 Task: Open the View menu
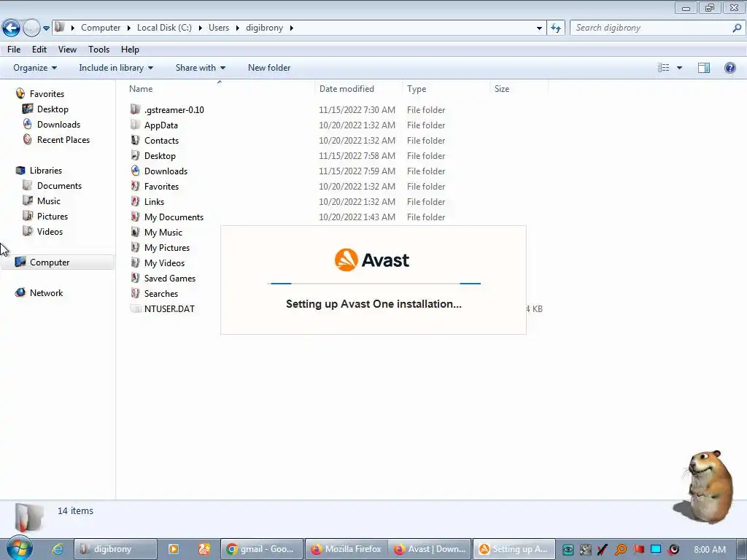click(67, 50)
